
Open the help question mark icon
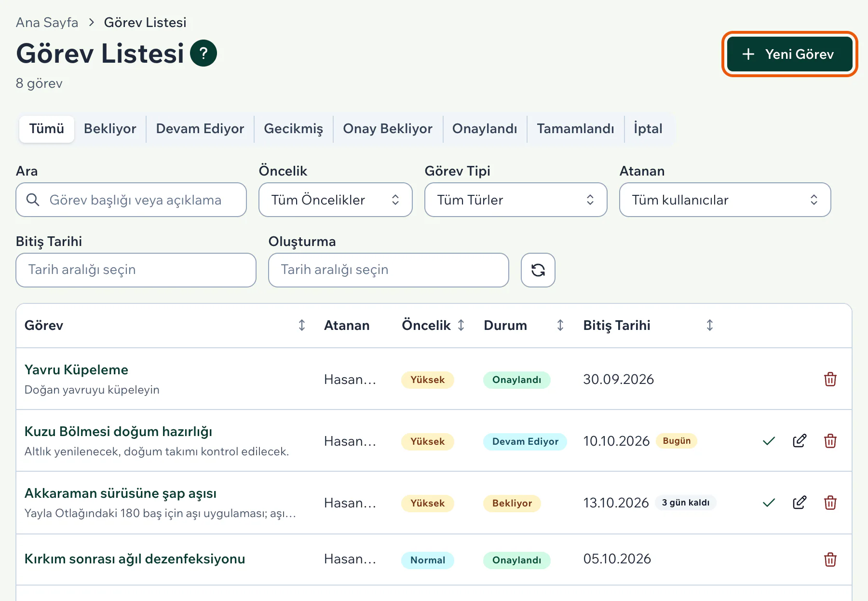[x=203, y=53]
